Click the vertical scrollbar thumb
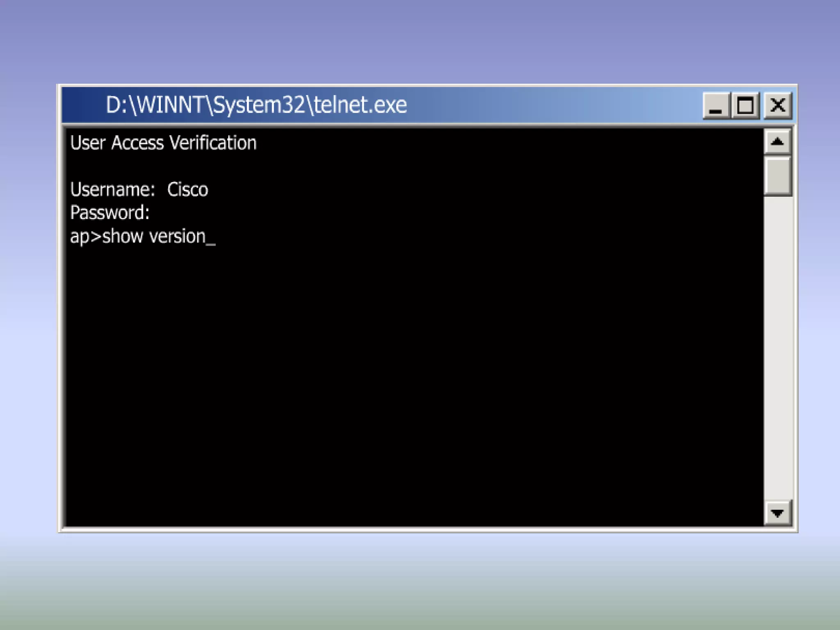The height and width of the screenshot is (630, 840). coord(777,176)
